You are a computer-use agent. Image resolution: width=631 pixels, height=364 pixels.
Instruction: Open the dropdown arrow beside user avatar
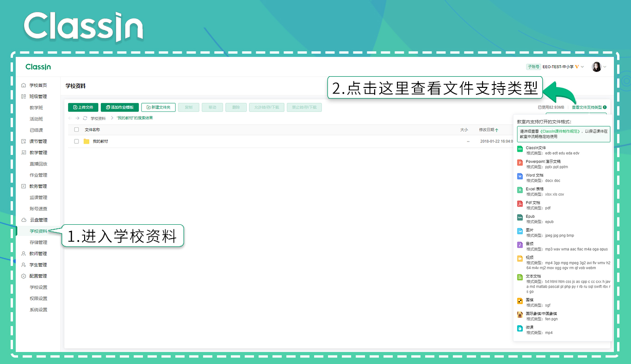click(x=605, y=67)
